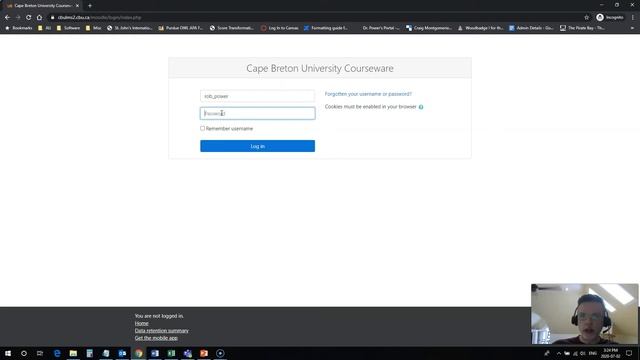Viewport: 640px width, 360px height.
Task: Click the blue Log in button
Action: [x=258, y=146]
